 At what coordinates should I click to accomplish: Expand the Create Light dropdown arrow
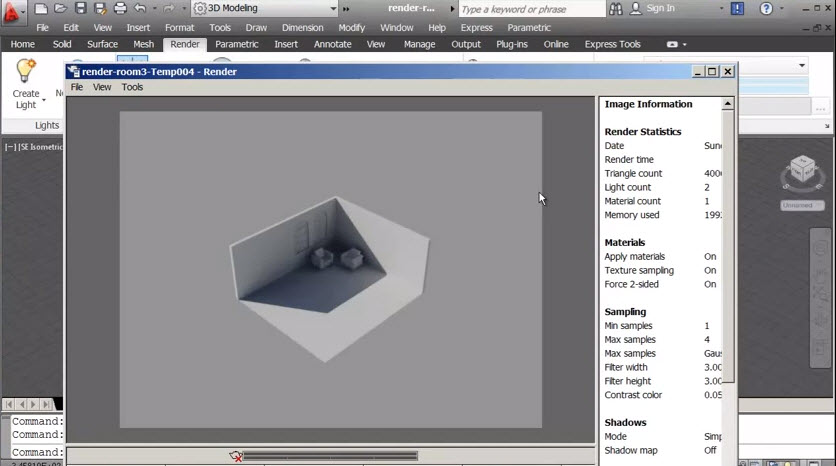click(44, 100)
